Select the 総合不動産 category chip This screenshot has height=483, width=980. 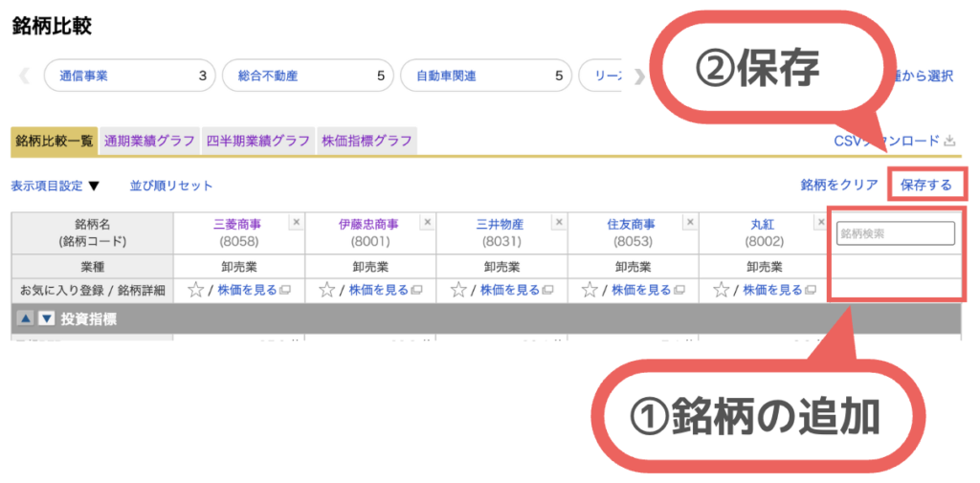(x=307, y=77)
